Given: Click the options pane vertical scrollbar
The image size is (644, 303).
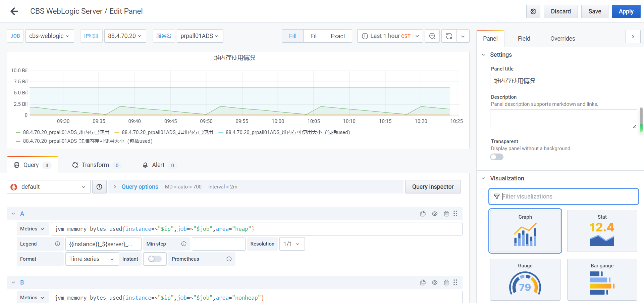Looking at the screenshot, I should point(641,120).
